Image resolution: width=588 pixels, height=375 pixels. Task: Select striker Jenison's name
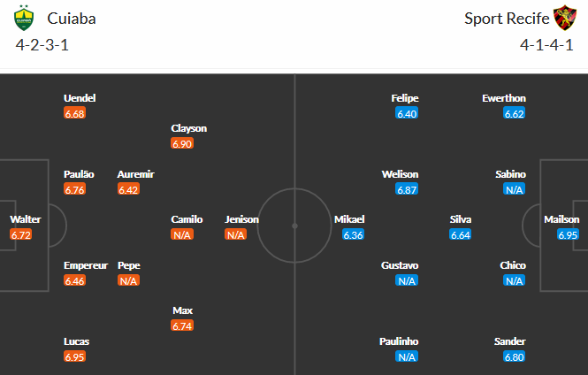pos(241,219)
